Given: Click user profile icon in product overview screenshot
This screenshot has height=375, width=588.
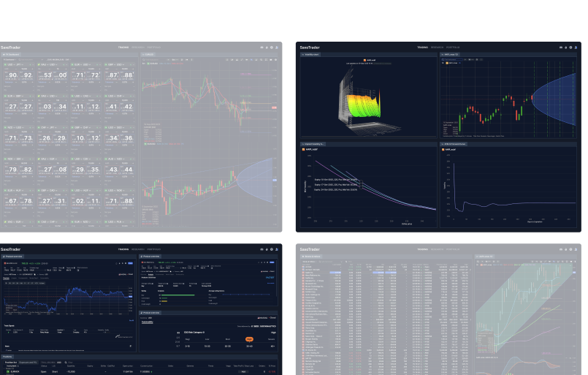Looking at the screenshot, I should [277, 249].
